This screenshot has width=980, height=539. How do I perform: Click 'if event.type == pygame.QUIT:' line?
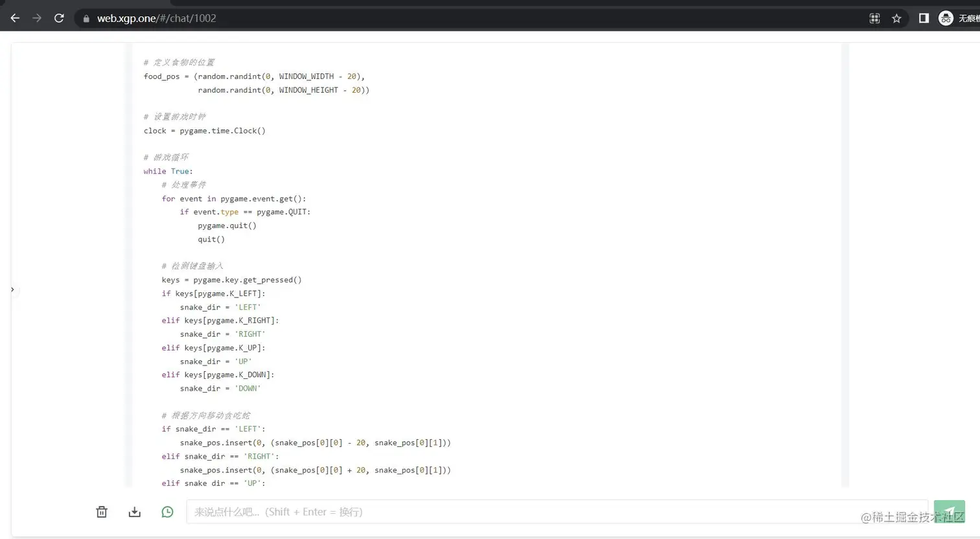pyautogui.click(x=245, y=212)
